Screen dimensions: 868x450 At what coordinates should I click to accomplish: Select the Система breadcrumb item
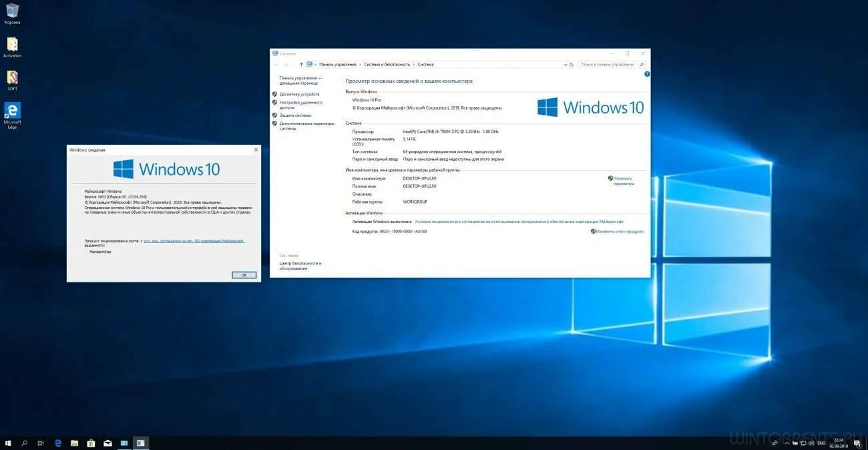click(x=425, y=65)
